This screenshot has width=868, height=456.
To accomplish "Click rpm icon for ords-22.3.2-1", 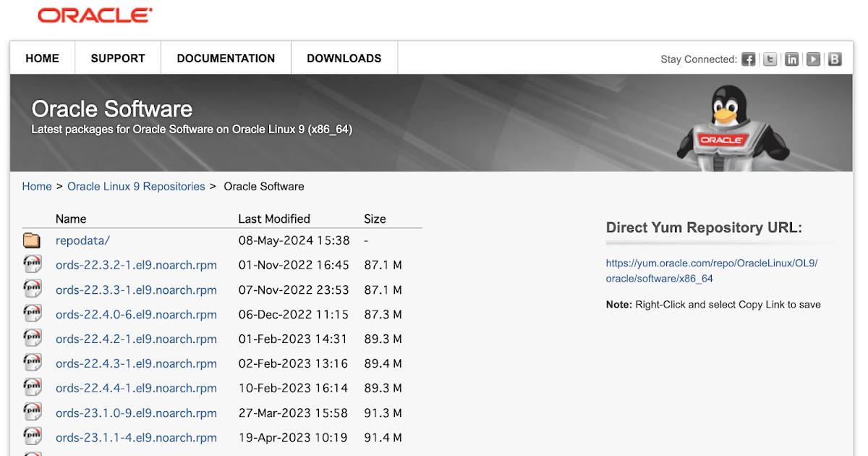I will coord(32,264).
